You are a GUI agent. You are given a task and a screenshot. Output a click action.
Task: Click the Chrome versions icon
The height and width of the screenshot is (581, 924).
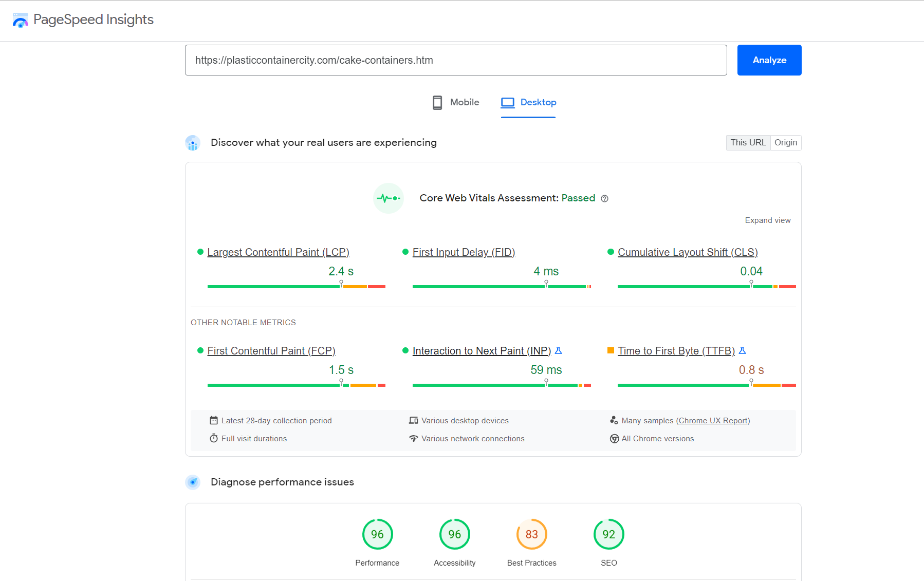click(x=614, y=439)
